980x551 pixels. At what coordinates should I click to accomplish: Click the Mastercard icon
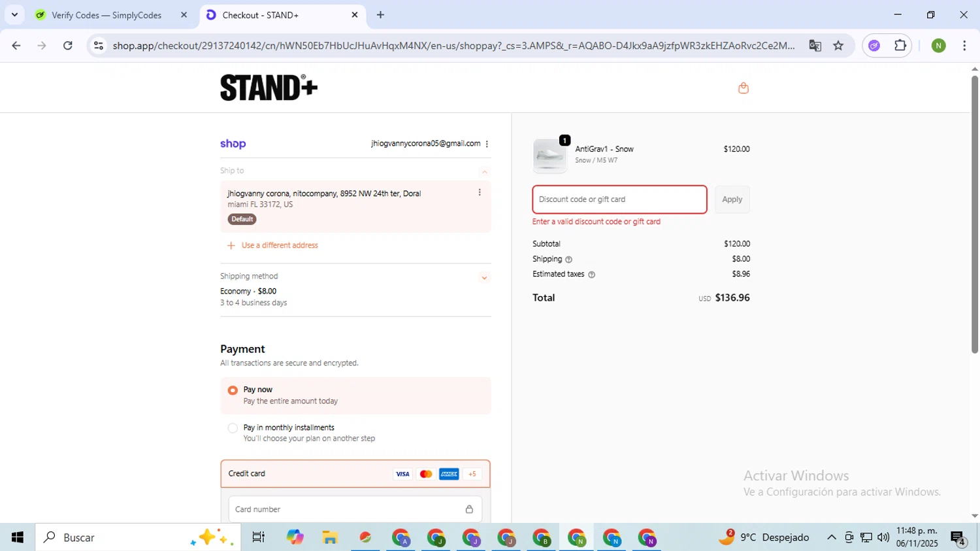[426, 474]
